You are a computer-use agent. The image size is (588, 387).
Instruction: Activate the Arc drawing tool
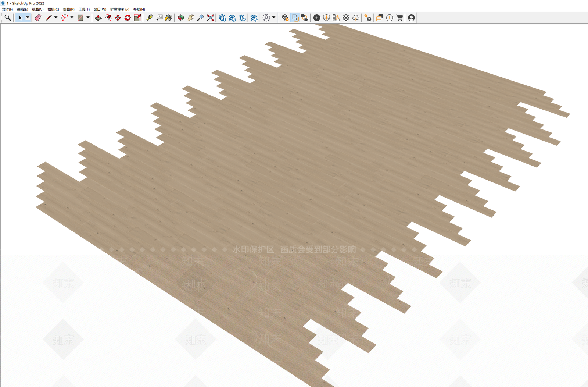64,18
